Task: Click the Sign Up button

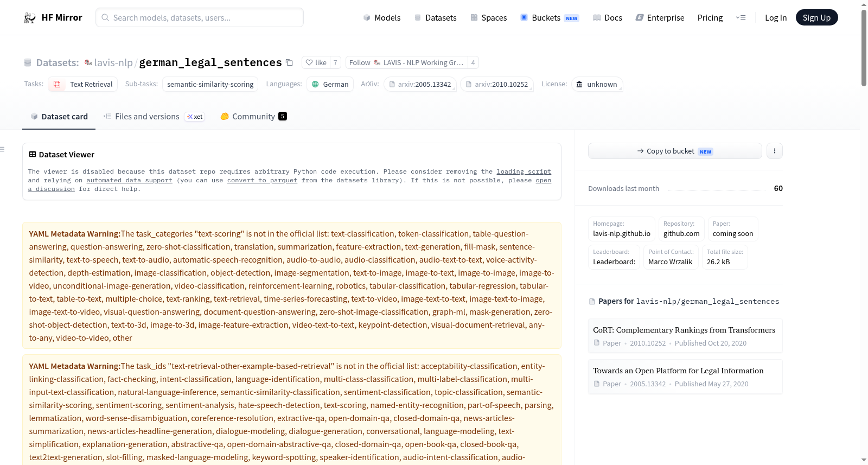Action: [816, 17]
